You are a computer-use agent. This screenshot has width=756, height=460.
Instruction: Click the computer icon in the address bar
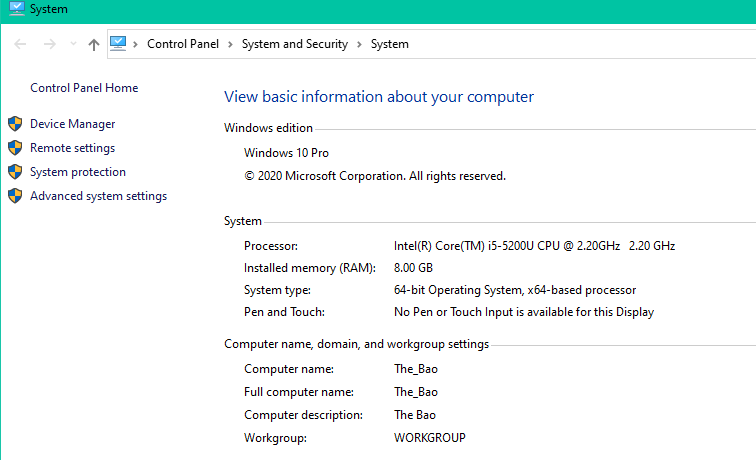118,43
